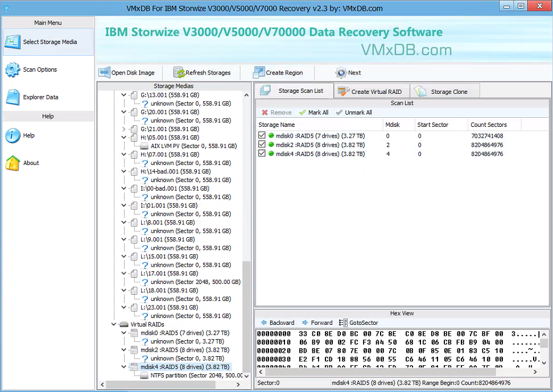Uncheck the mdisk2 RAID5 scan list checkbox
The image size is (553, 392).
(262, 144)
